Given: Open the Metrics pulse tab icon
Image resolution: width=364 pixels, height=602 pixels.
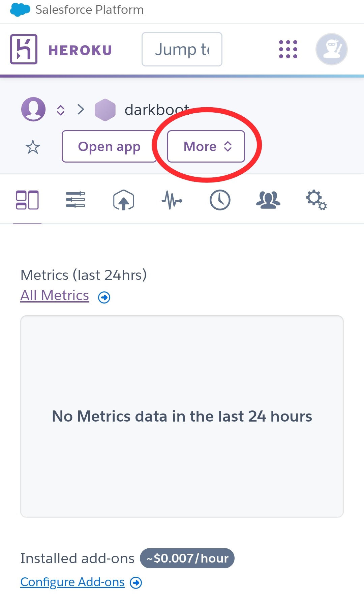Looking at the screenshot, I should (x=172, y=200).
